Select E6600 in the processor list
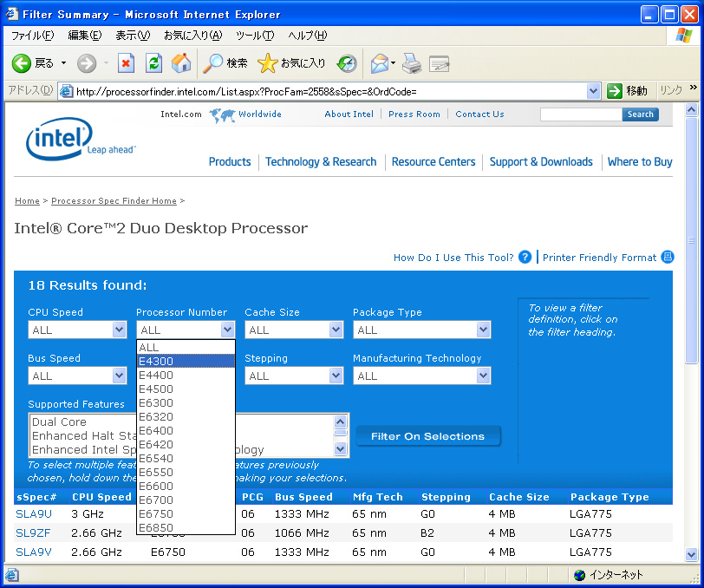Screen dimensions: 704x588 (186, 486)
